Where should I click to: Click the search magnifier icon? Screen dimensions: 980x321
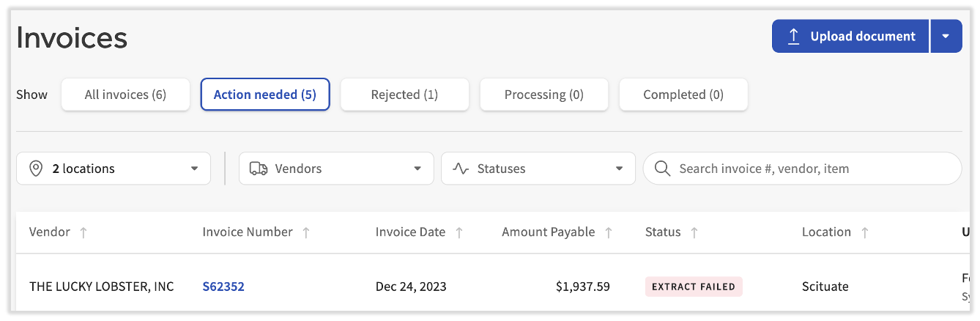(662, 169)
